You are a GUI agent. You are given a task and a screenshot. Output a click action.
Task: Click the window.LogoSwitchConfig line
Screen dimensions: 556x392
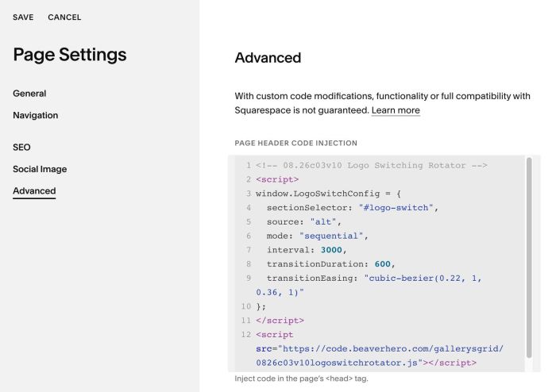[328, 194]
